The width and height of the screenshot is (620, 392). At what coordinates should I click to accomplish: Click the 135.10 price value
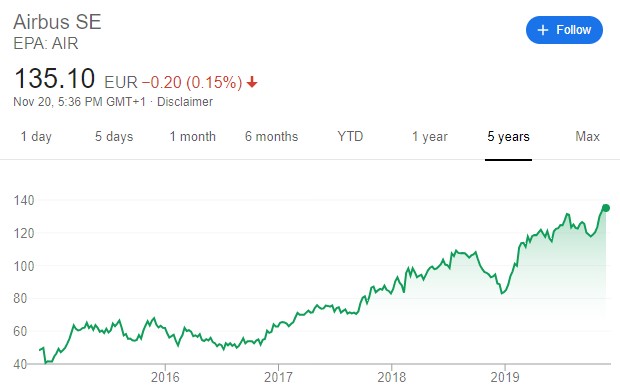point(54,78)
